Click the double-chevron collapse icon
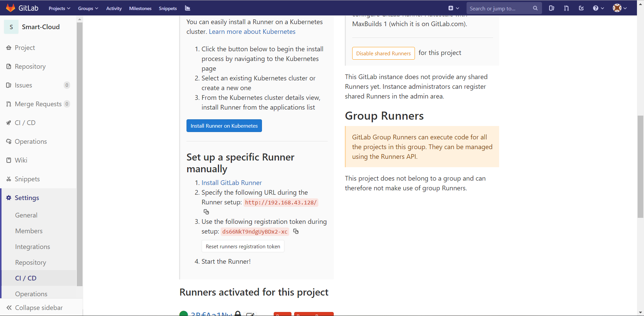Screen dimensions: 644x316 pyautogui.click(x=9, y=308)
